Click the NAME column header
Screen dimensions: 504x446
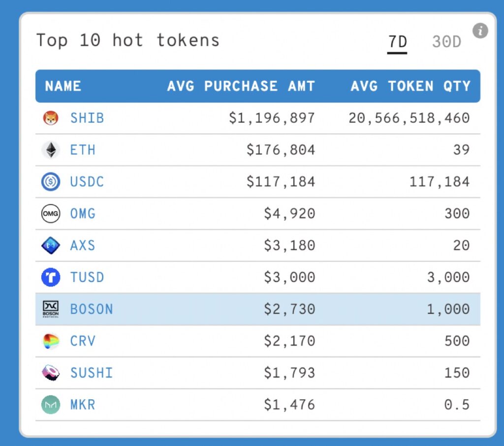click(63, 86)
